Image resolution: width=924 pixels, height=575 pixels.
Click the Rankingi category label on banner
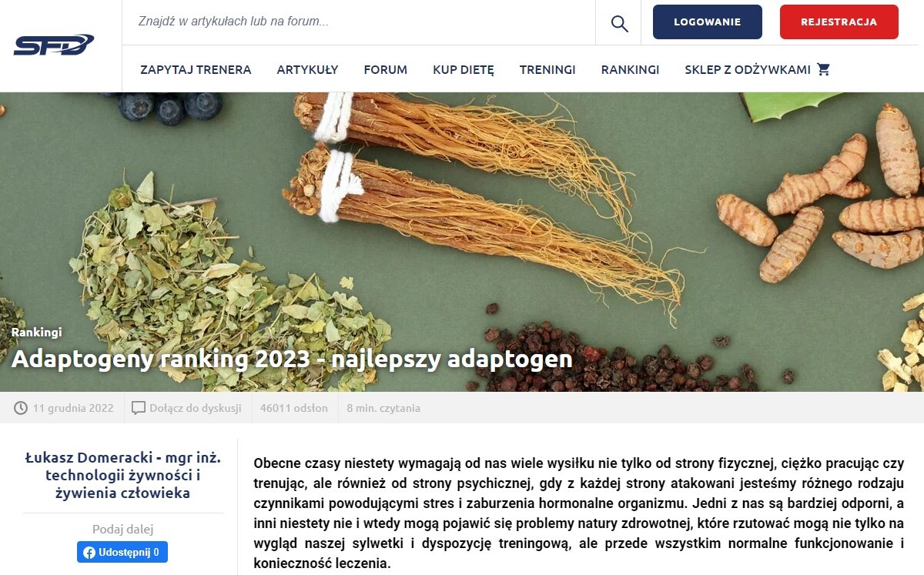click(36, 333)
